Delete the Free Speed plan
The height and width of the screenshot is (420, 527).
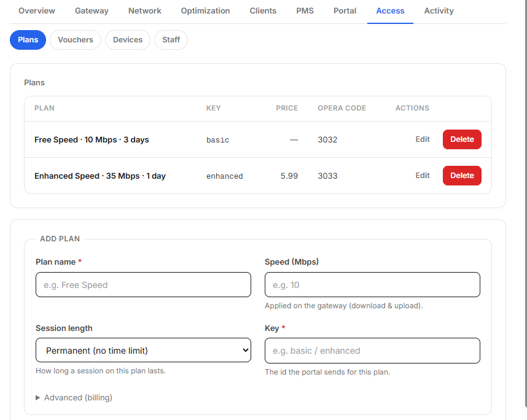pos(462,139)
